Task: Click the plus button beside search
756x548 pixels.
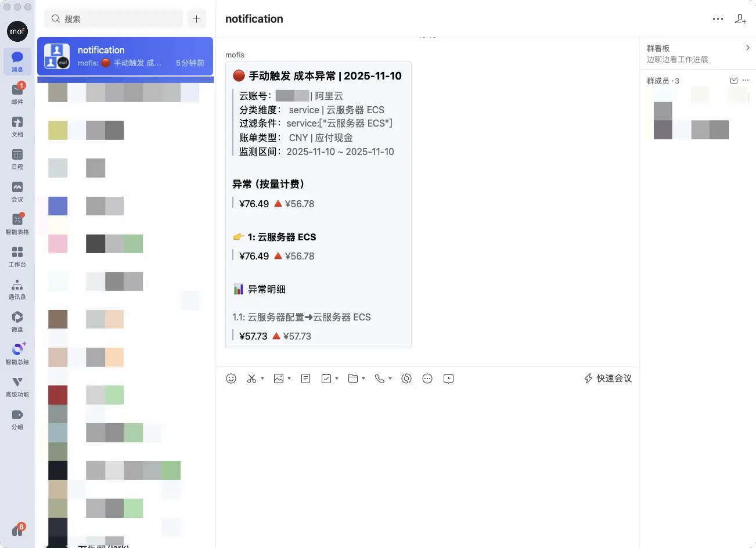Action: coord(197,19)
